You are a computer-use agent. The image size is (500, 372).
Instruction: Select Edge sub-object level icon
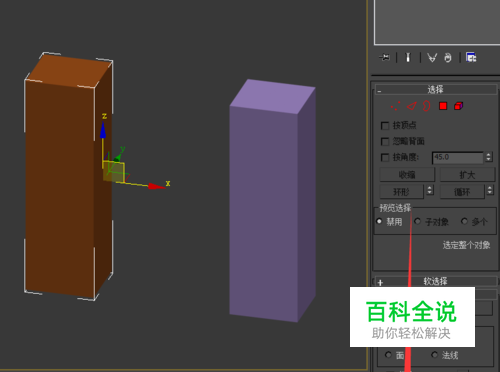(412, 106)
